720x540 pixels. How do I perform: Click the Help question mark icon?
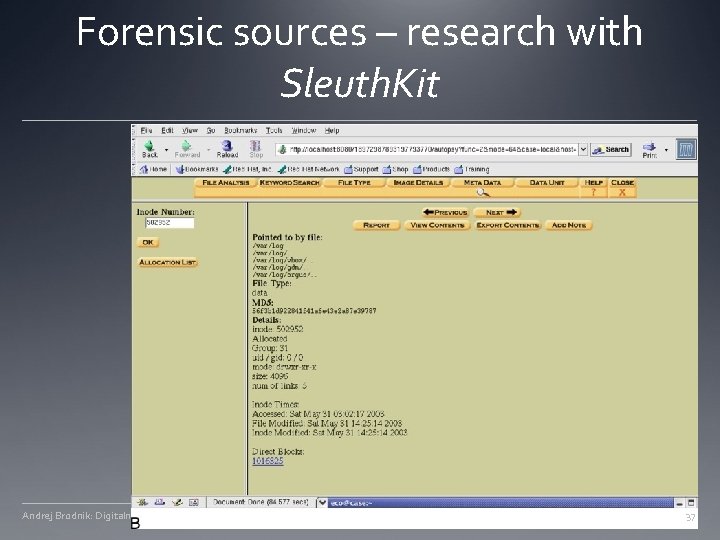593,192
